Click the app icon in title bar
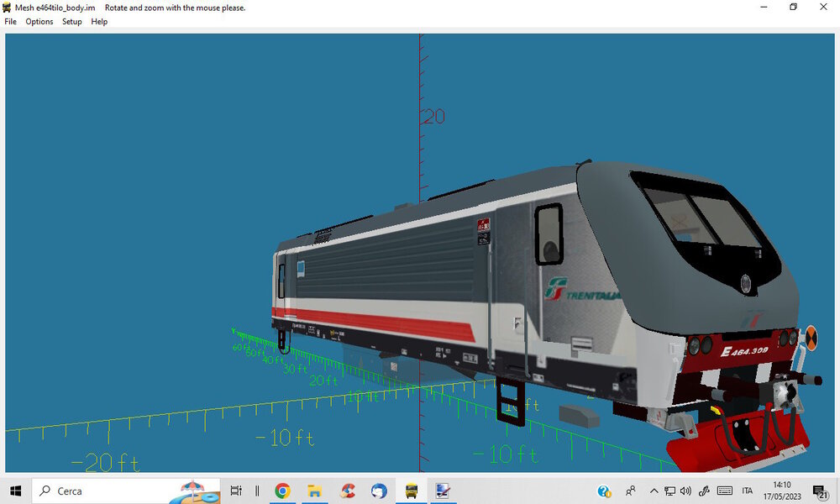The image size is (840, 504). coord(7,8)
